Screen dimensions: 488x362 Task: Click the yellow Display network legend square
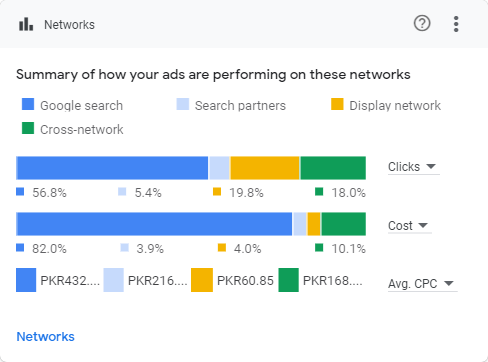337,104
